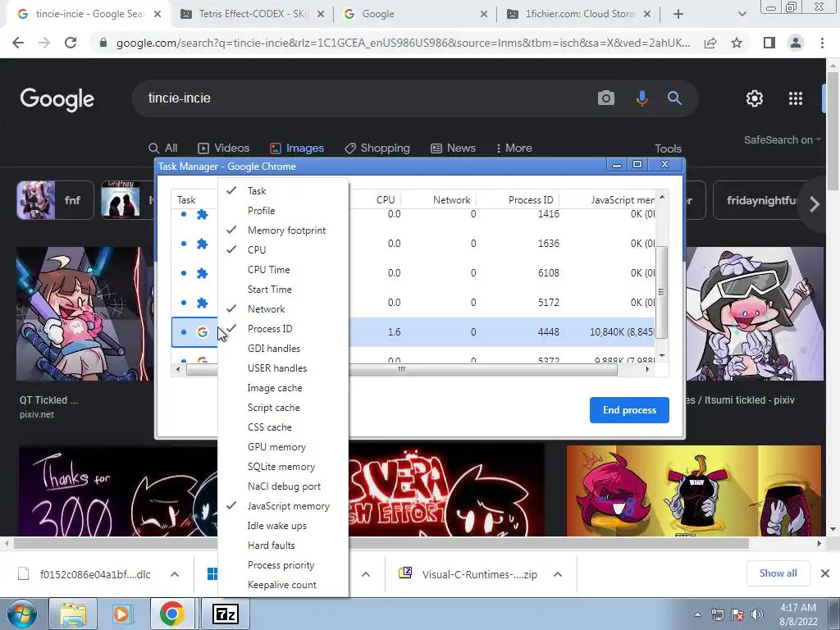Viewport: 840px width, 630px height.
Task: Click Show all downloads button
Action: [x=778, y=573]
